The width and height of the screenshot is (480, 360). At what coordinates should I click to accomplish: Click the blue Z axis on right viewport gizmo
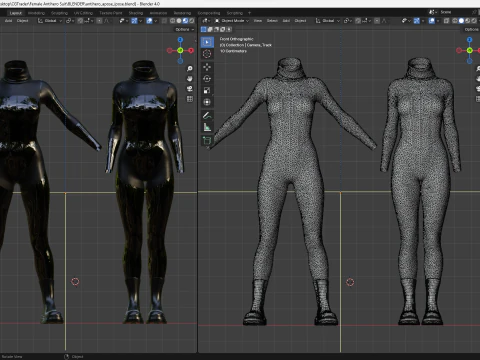tap(470, 40)
